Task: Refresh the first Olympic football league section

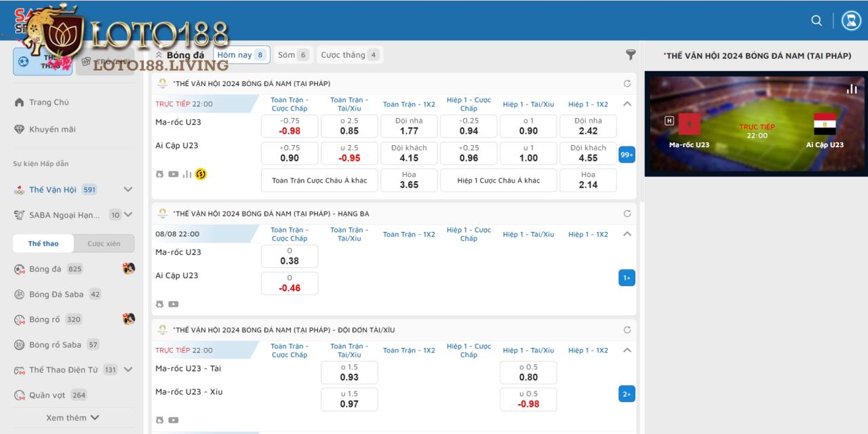Action: [627, 83]
